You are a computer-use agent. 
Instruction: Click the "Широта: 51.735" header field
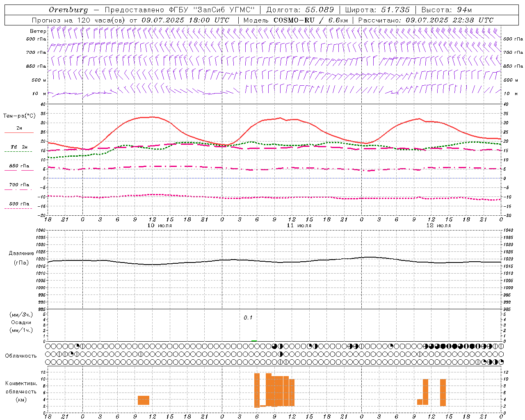pyautogui.click(x=377, y=10)
